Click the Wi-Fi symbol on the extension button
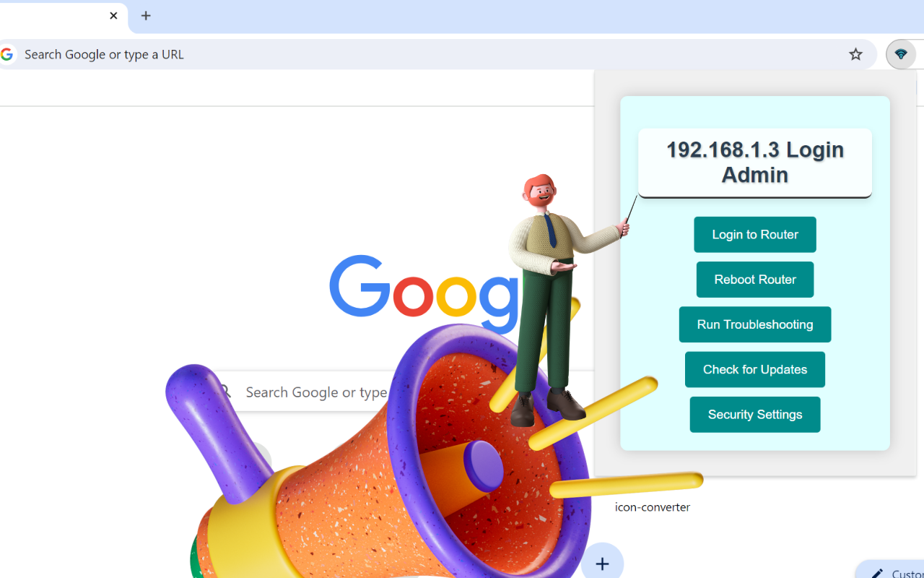The height and width of the screenshot is (578, 924). click(x=902, y=53)
